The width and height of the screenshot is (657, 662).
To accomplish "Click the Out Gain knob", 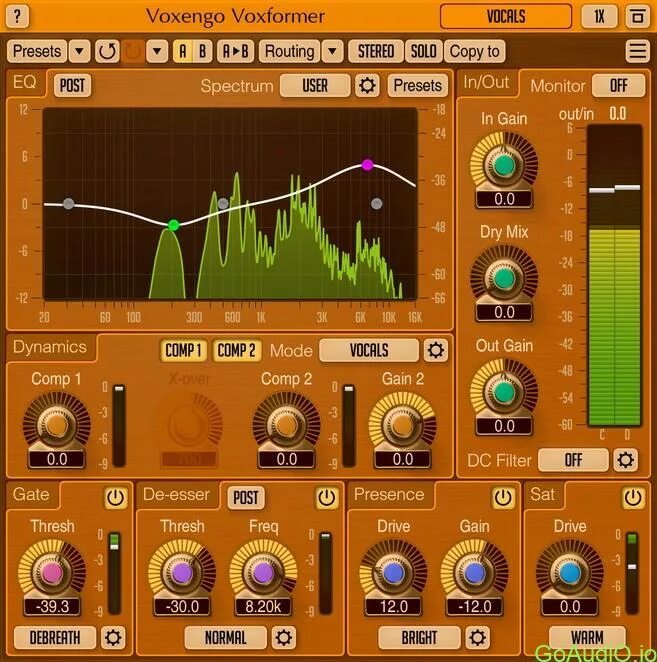I will coord(504,392).
